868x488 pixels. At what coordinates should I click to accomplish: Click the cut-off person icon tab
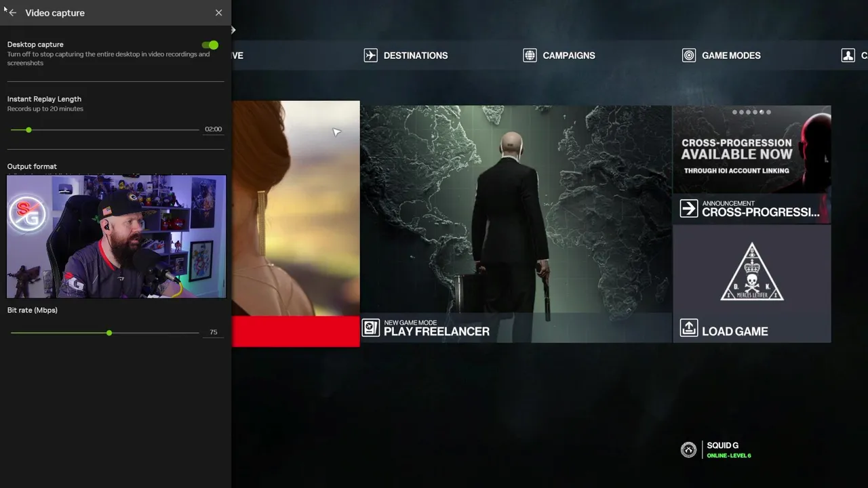(x=848, y=56)
